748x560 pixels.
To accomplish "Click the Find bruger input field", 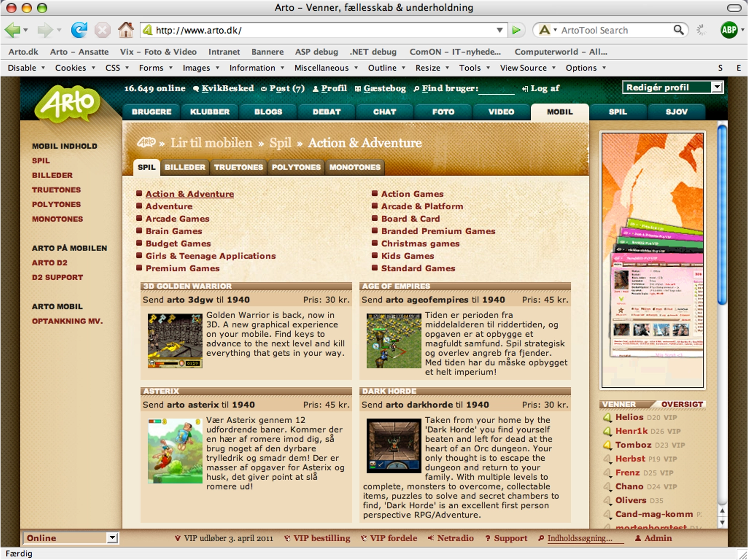I will (498, 89).
